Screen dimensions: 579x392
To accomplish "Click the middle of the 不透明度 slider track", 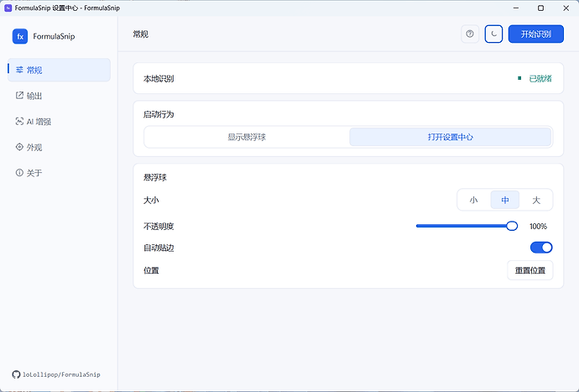I will pos(467,226).
